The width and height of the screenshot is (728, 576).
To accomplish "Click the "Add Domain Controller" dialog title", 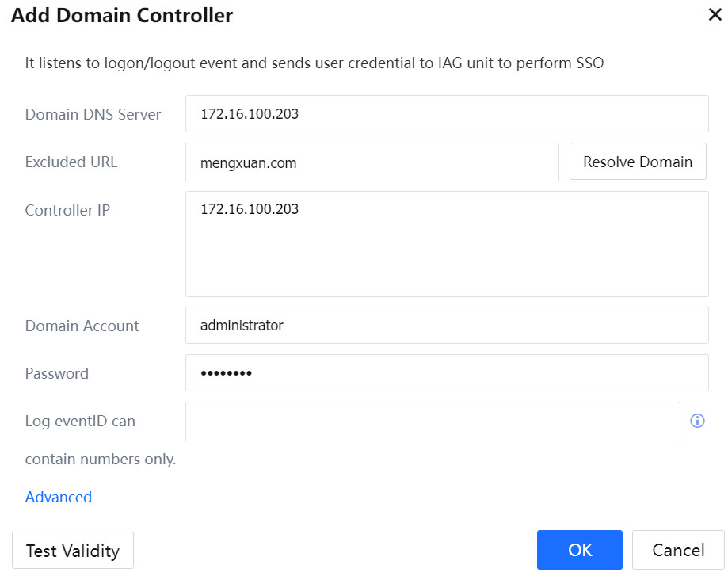I will [122, 15].
